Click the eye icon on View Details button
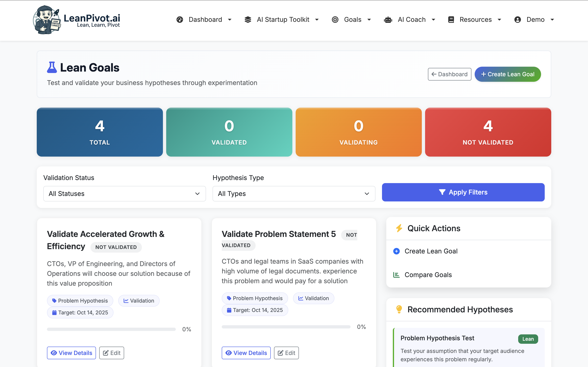The height and width of the screenshot is (367, 588). click(x=54, y=353)
